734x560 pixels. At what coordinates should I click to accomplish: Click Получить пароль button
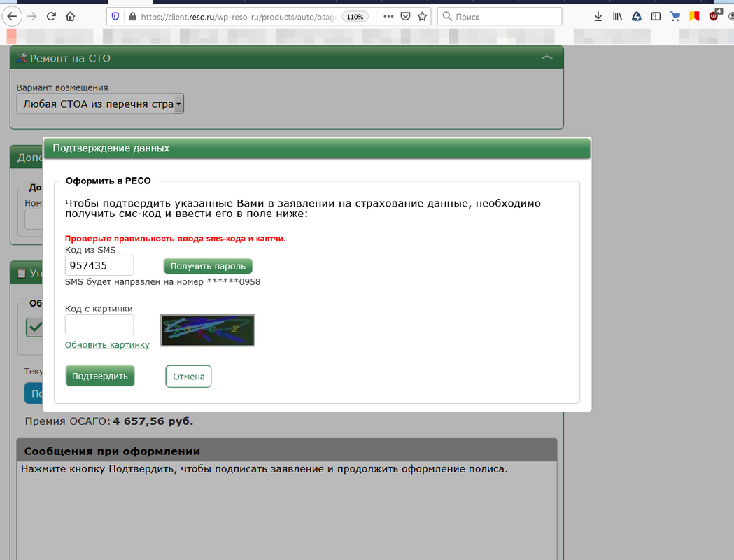[x=208, y=266]
